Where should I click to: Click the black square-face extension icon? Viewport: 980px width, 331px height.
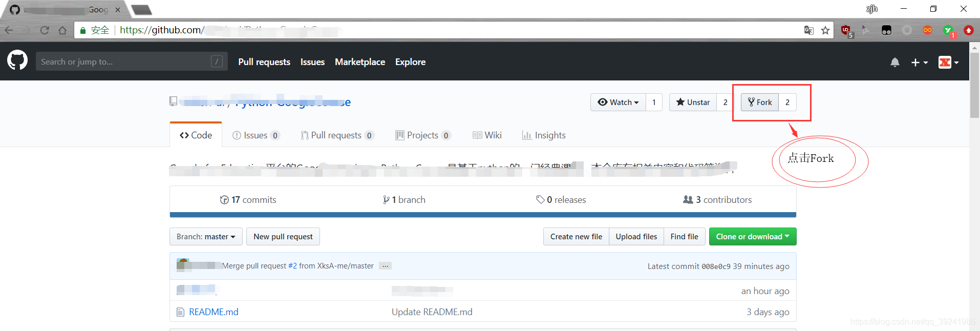pyautogui.click(x=886, y=30)
